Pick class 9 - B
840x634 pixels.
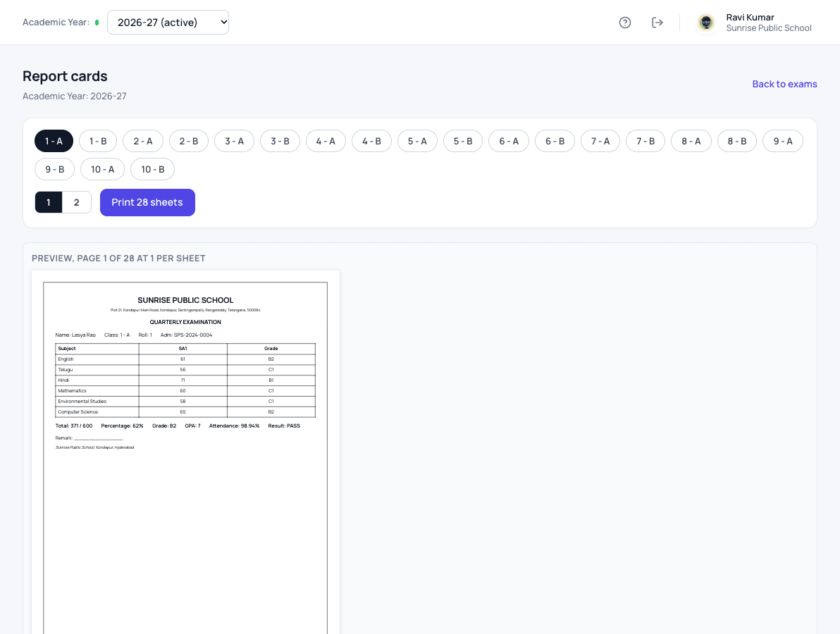55,169
